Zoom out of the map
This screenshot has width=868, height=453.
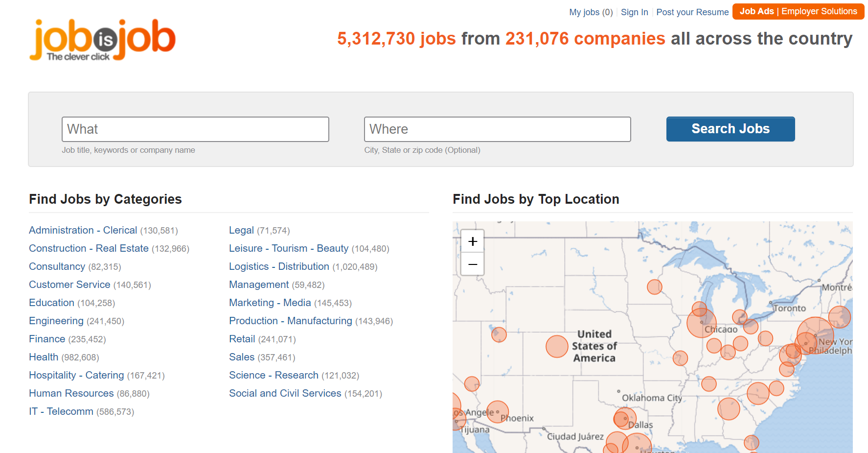coord(472,264)
